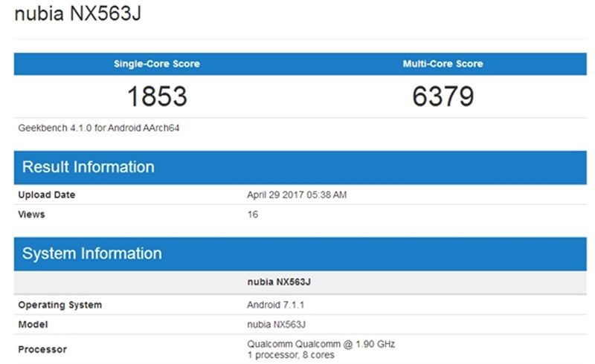This screenshot has width=595, height=364.
Task: Click the Result Information section header
Action: coord(89,167)
